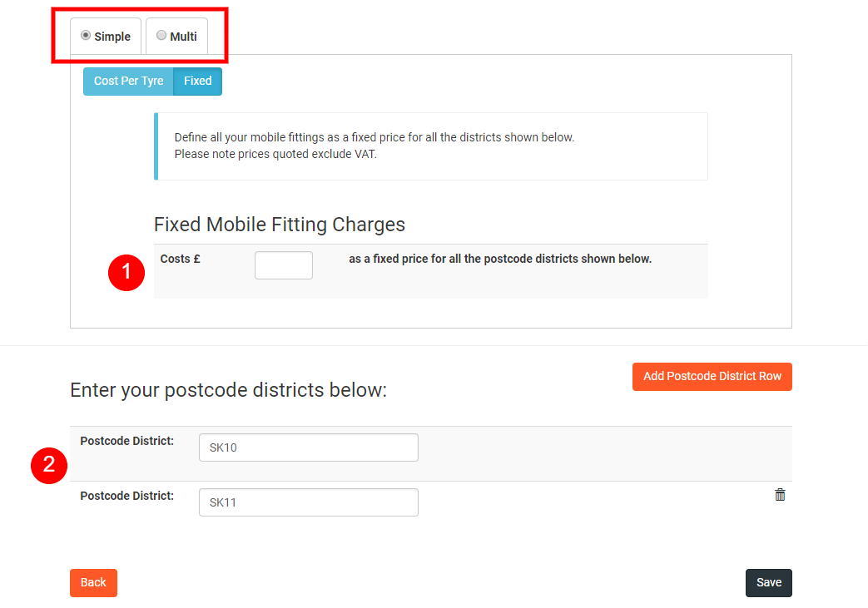868x608 pixels.
Task: Click the 'Costs £' label
Action: (180, 259)
